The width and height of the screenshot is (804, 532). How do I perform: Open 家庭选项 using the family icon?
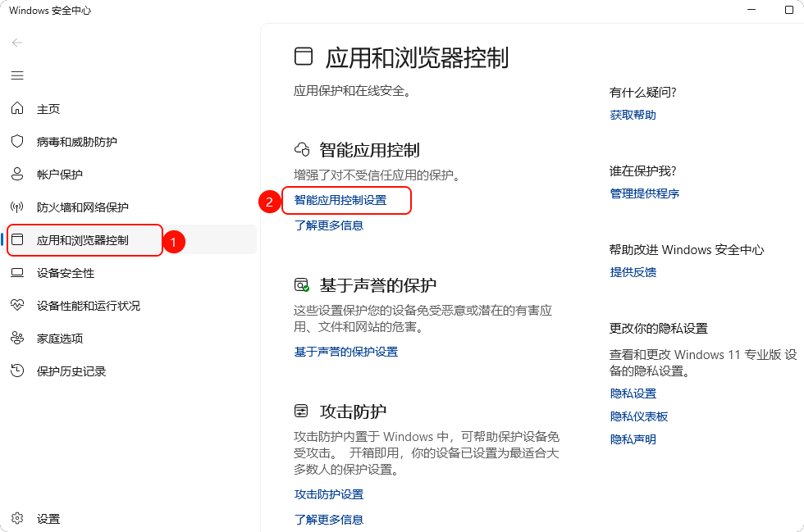(17, 338)
